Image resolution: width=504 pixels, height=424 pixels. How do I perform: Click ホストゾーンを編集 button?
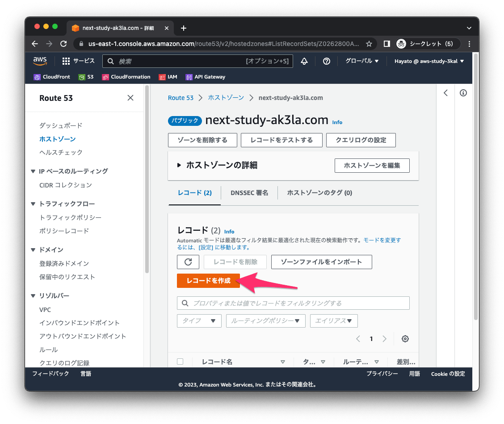pyautogui.click(x=372, y=166)
